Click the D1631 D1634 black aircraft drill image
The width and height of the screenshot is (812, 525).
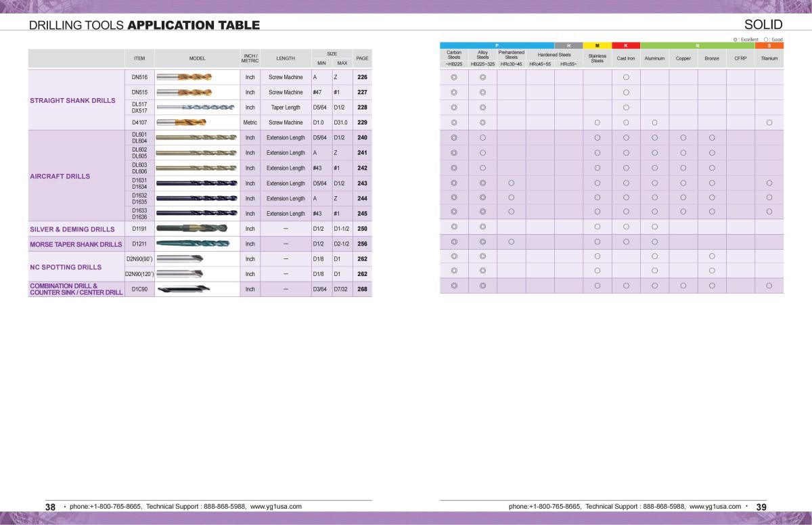tap(196, 183)
